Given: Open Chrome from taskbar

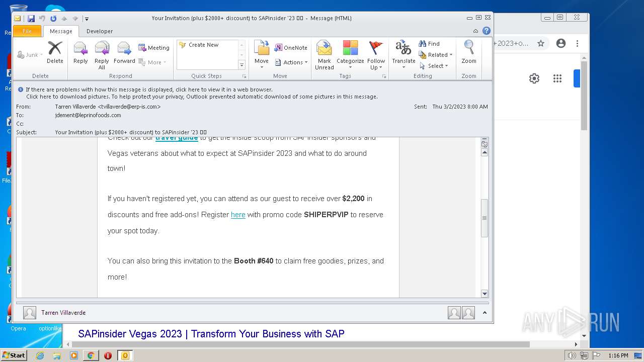Looking at the screenshot, I should pyautogui.click(x=91, y=355).
